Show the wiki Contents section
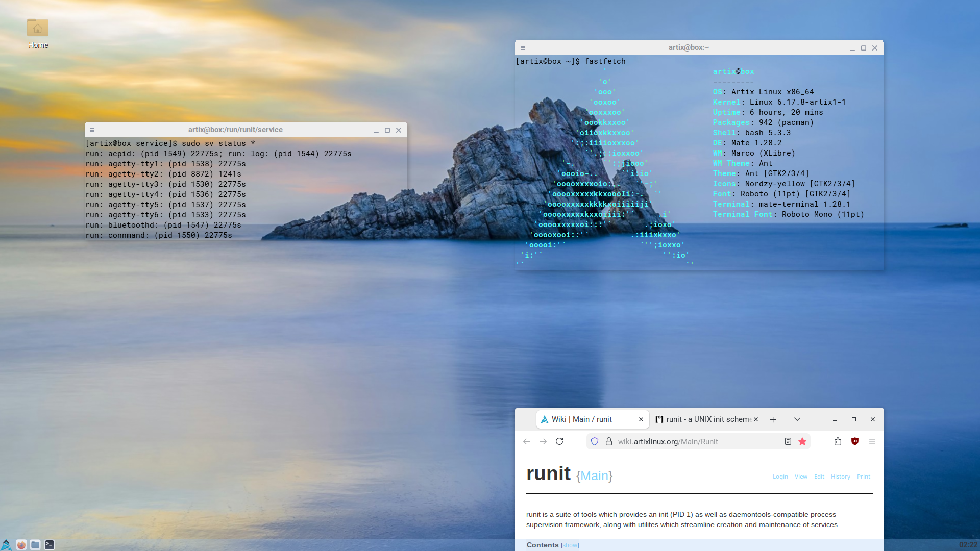Screen dimensions: 980x551 click(x=570, y=545)
